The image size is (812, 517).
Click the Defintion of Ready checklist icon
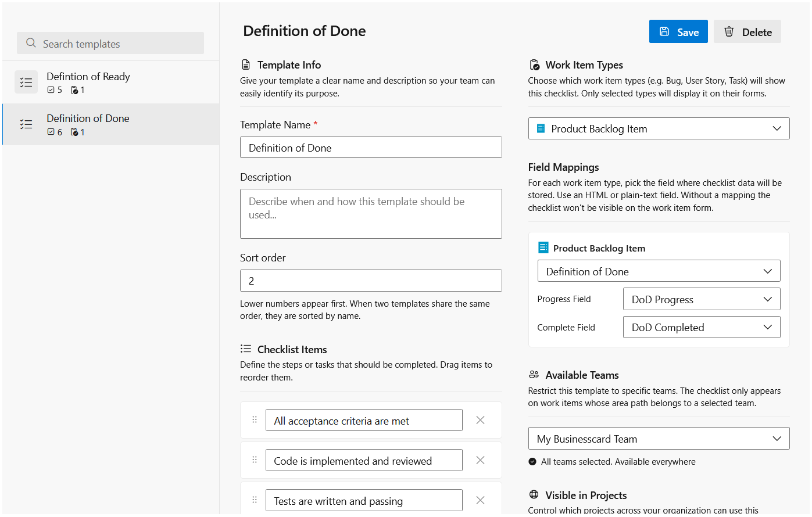coord(26,82)
